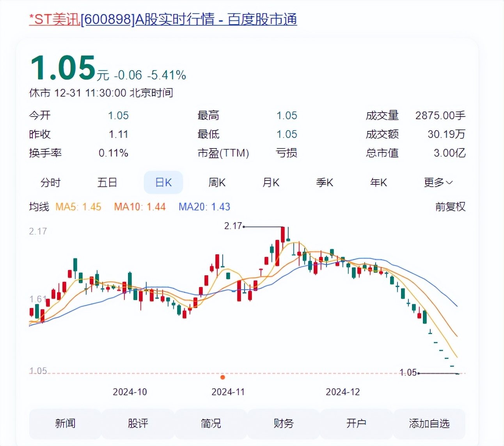Select the 季K chart tab
504x446 pixels.
[325, 182]
